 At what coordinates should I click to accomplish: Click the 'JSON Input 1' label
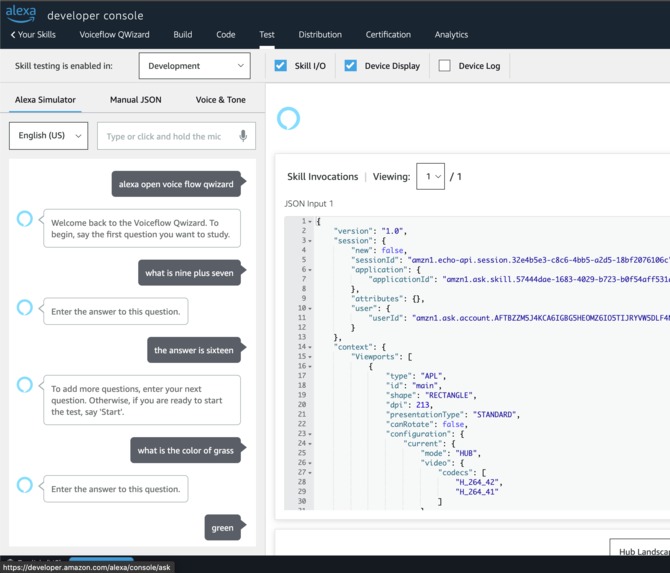pyautogui.click(x=309, y=203)
